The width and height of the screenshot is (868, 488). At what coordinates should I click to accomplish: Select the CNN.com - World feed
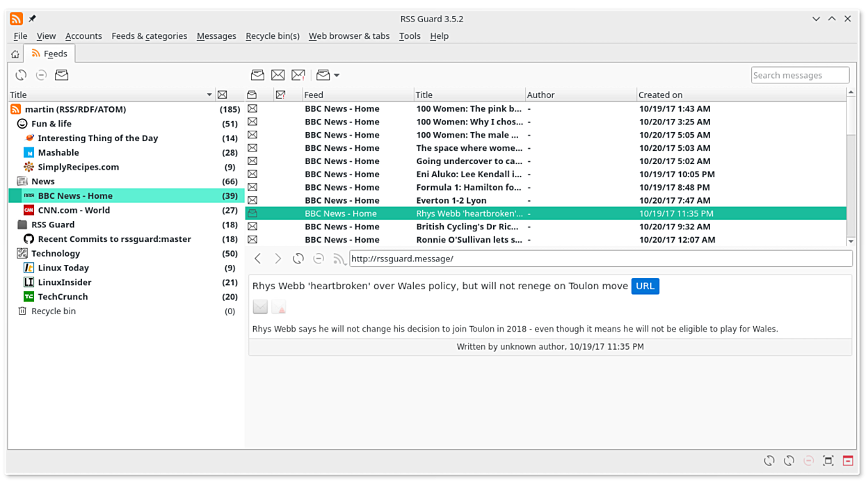[x=74, y=210]
